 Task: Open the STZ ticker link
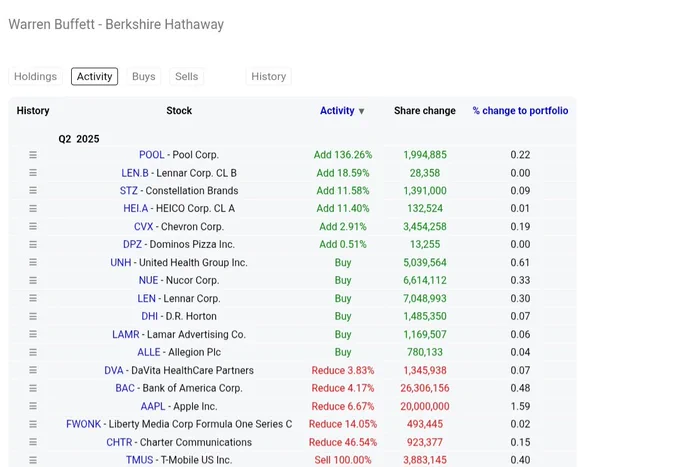129,191
